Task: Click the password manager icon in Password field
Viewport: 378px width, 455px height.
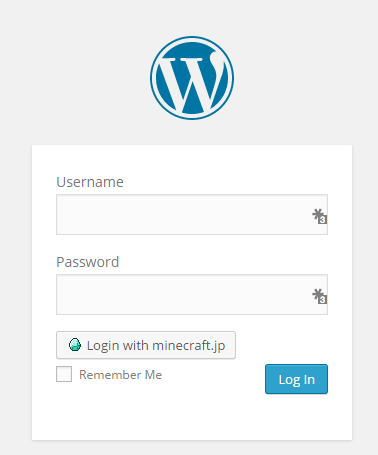Action: 319,296
